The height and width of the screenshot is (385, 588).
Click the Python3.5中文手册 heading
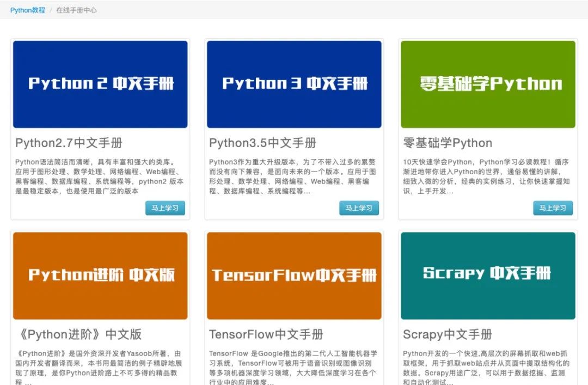(x=263, y=143)
